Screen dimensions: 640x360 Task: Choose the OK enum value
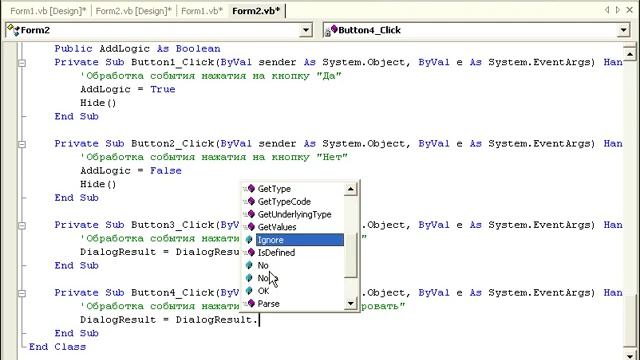(x=263, y=291)
